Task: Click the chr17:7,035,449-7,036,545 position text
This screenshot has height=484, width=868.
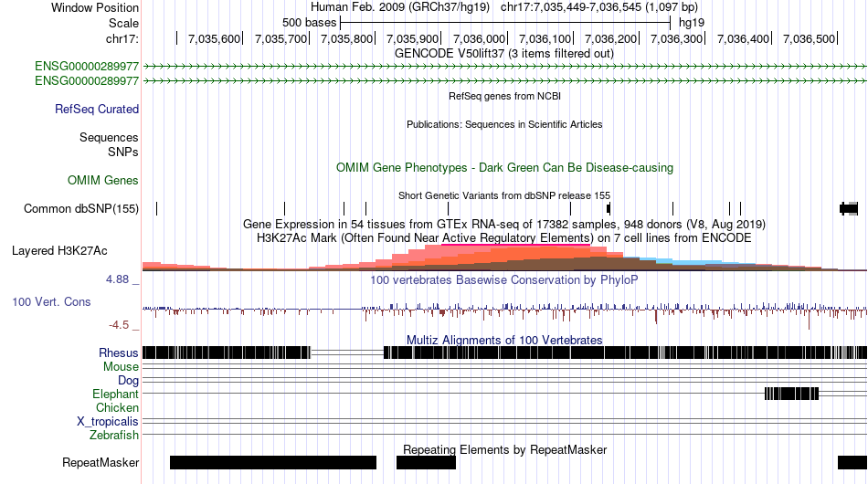Action: tap(599, 7)
